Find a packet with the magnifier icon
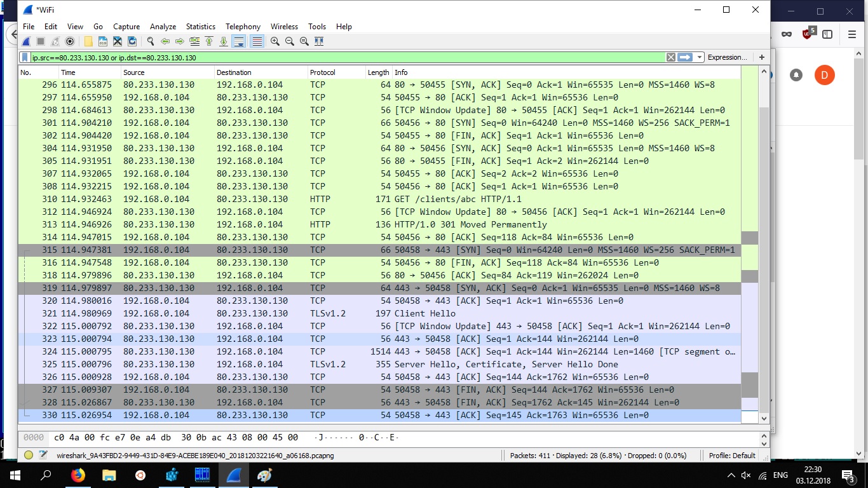Screen dimensions: 868x488 151,41
